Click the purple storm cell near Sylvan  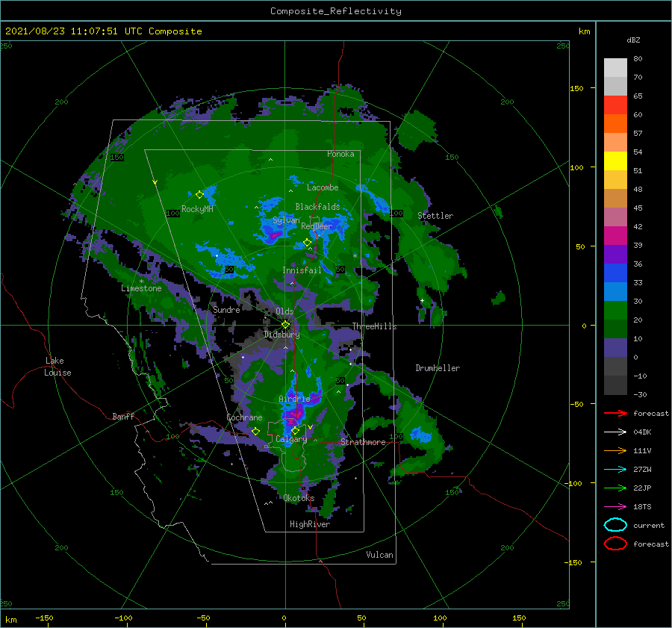tap(275, 235)
